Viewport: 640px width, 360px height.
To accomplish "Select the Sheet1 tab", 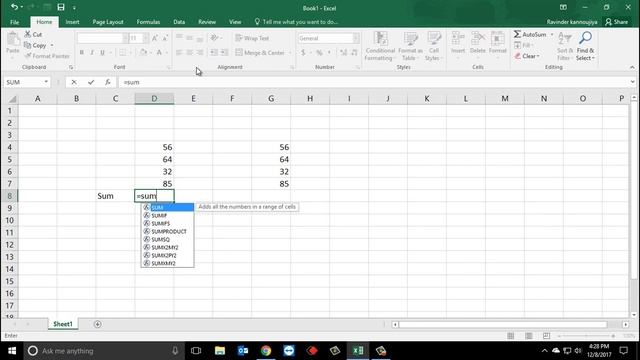I will [x=63, y=324].
